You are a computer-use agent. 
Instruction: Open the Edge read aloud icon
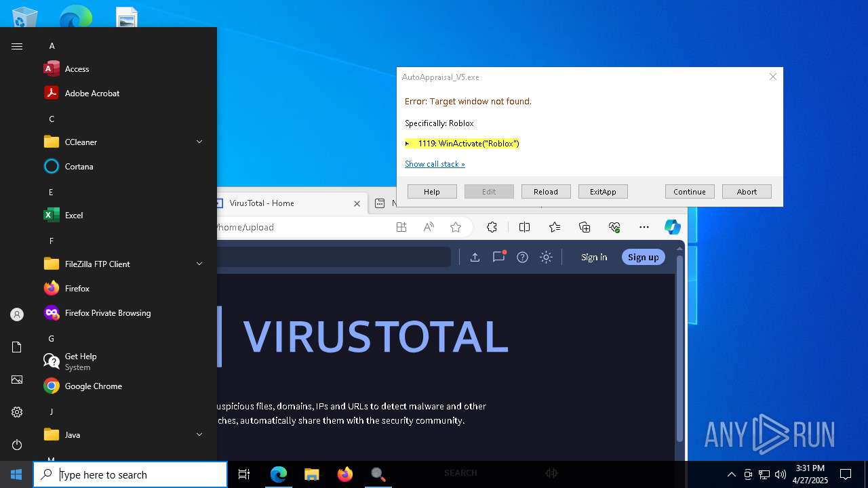click(429, 227)
